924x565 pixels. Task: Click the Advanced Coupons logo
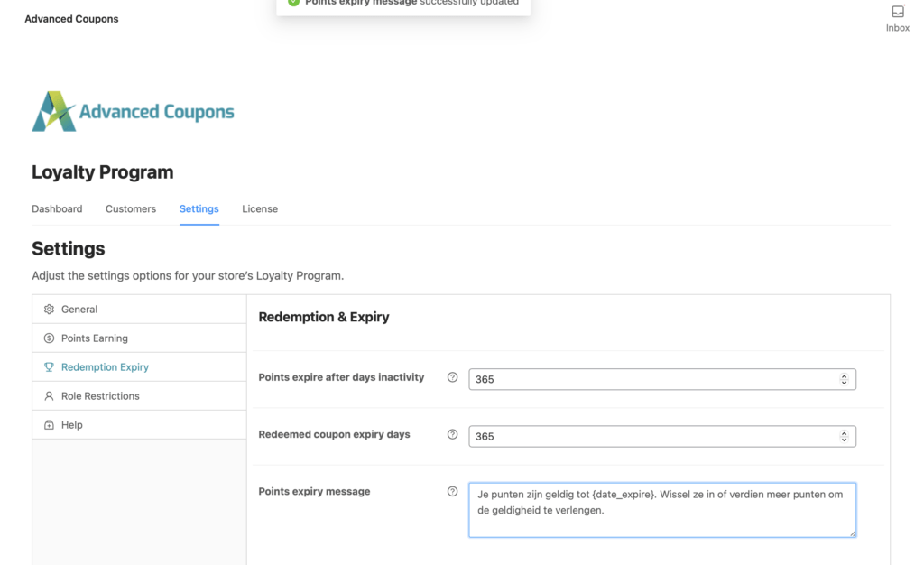click(x=133, y=111)
